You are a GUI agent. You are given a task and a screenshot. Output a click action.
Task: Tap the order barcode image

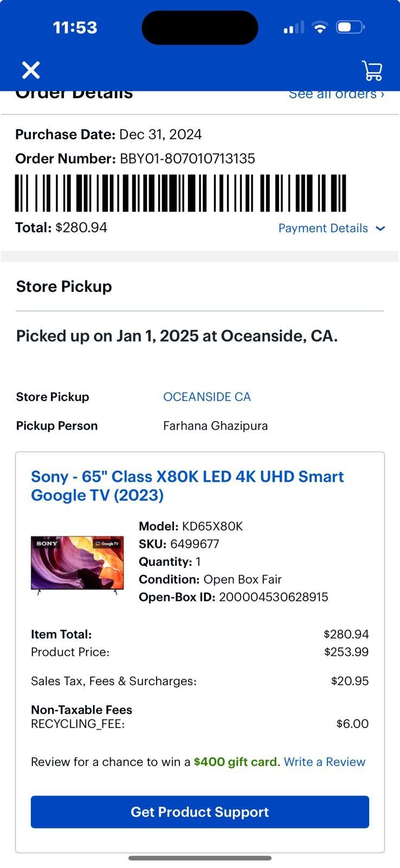[180, 193]
